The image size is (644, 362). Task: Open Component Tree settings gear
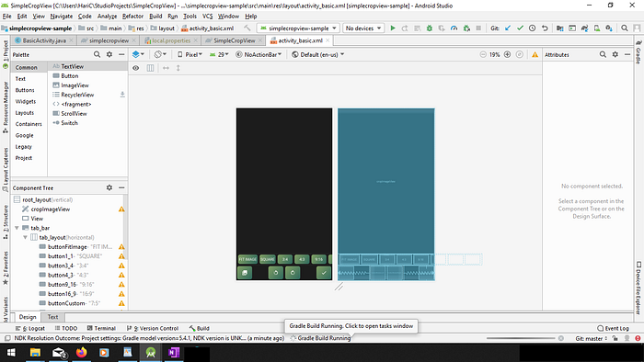click(x=109, y=187)
